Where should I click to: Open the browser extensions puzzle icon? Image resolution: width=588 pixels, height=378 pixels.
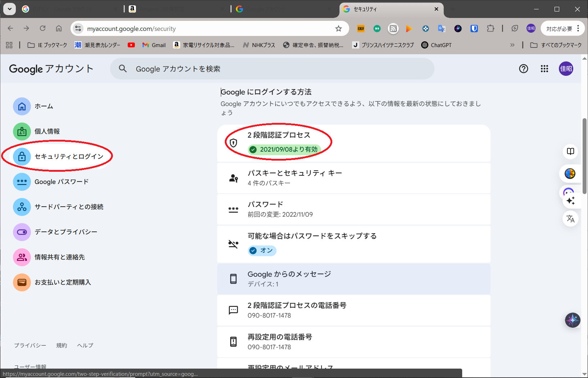[x=491, y=29]
